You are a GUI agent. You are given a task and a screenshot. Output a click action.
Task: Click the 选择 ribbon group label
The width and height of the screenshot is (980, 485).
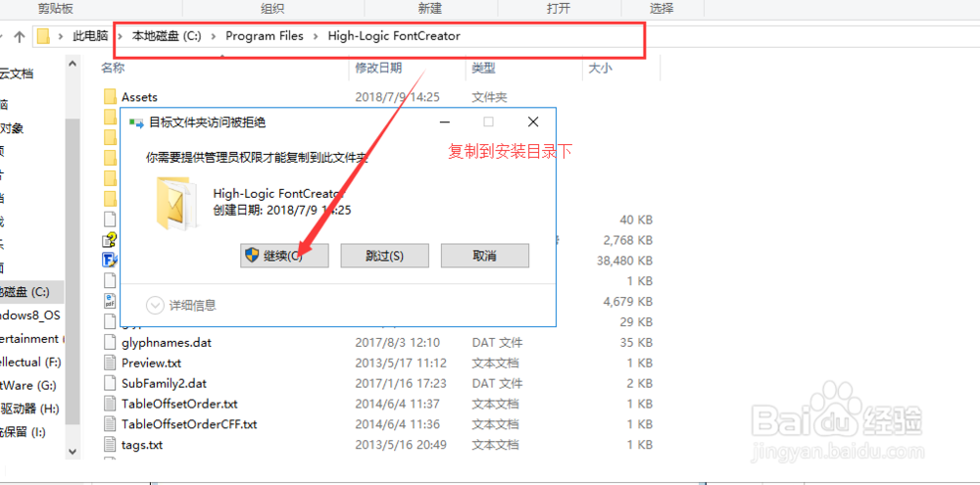pyautogui.click(x=661, y=8)
